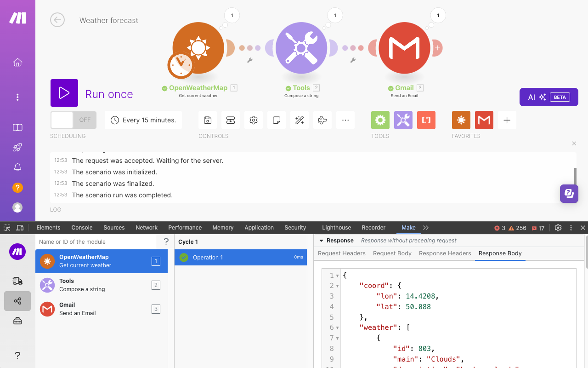Open the Home icon in the sidebar
The image size is (588, 368).
point(17,63)
